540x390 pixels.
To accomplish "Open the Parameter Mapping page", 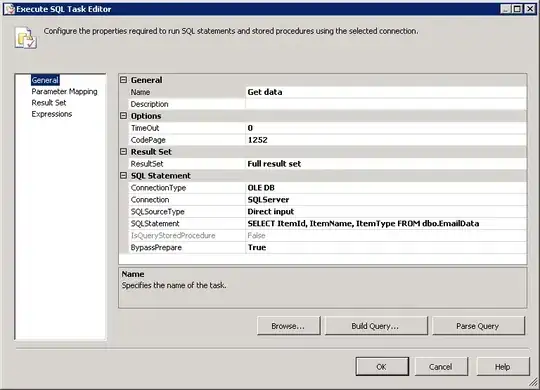I will [64, 92].
